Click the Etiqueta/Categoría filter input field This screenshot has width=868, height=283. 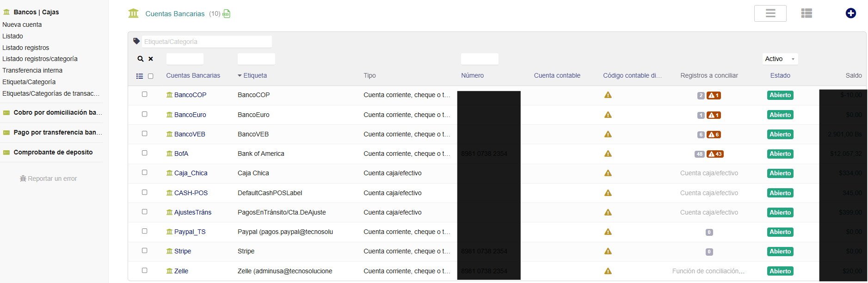(206, 42)
